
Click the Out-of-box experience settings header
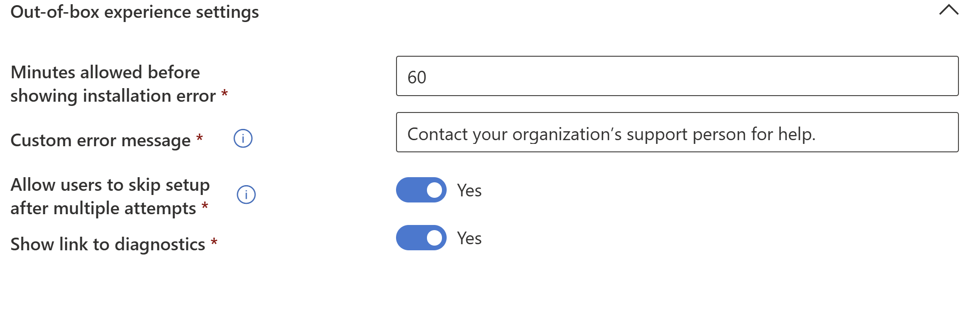coord(135,12)
